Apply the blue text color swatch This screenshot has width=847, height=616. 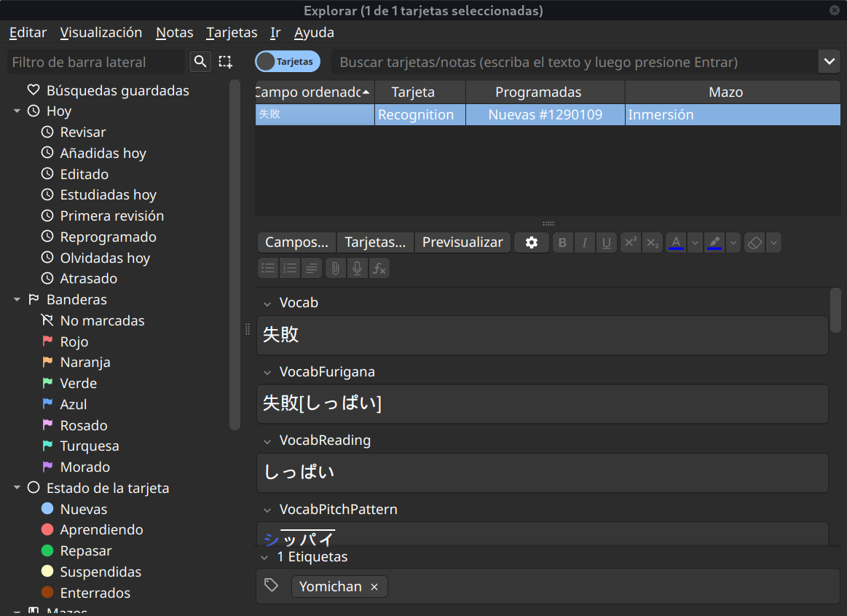(676, 242)
